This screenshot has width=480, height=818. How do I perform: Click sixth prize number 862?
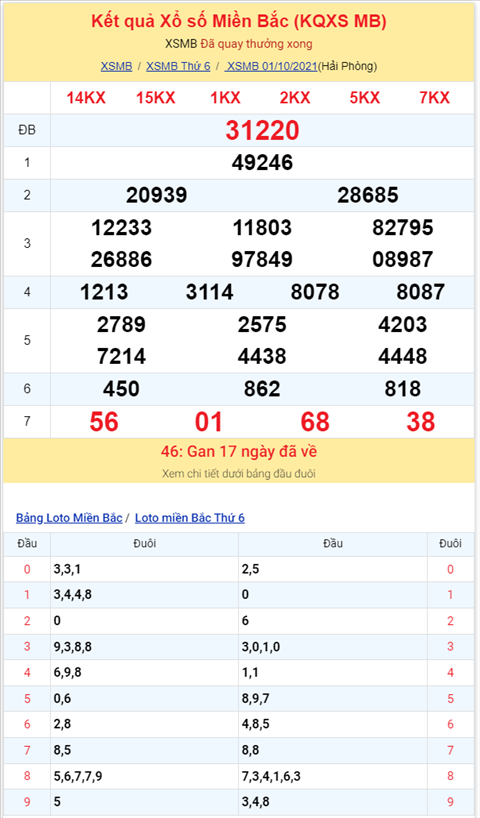262,389
